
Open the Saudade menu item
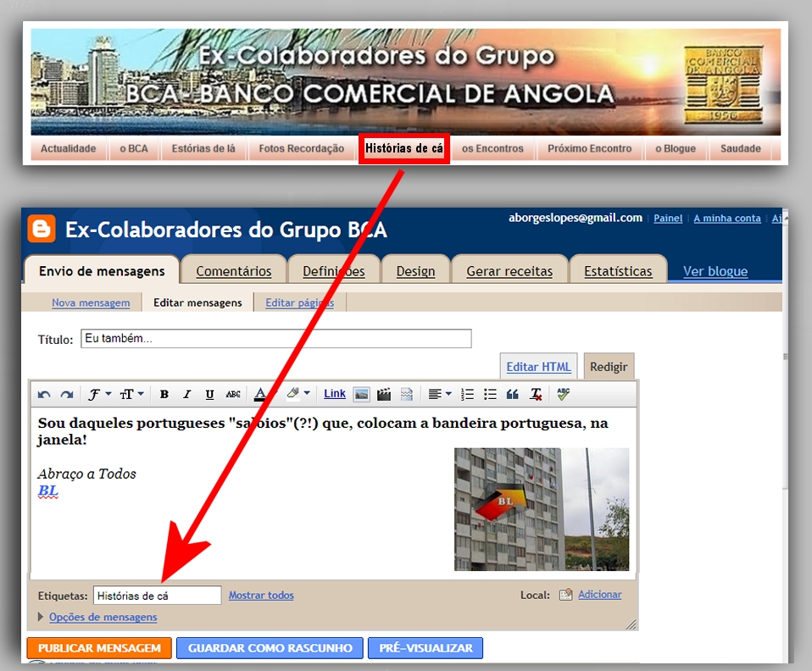pos(741,148)
